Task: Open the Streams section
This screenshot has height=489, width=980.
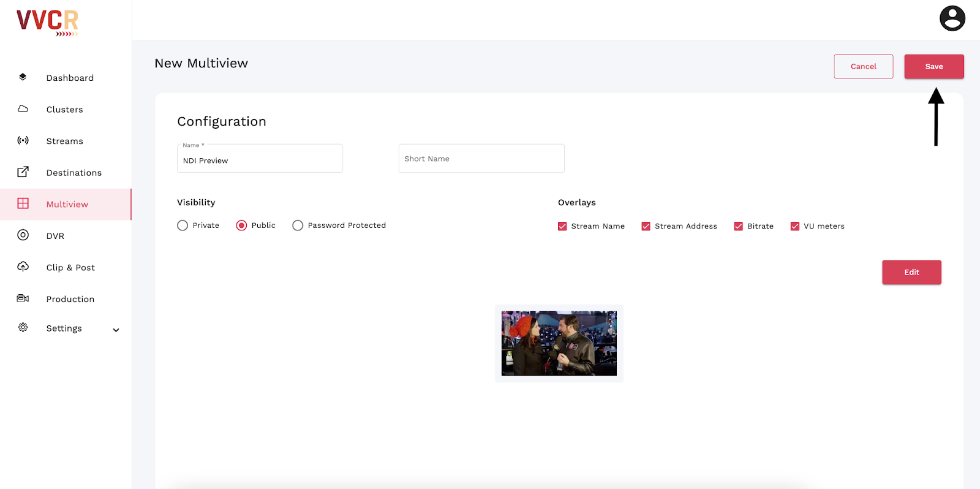Action: coord(66,141)
